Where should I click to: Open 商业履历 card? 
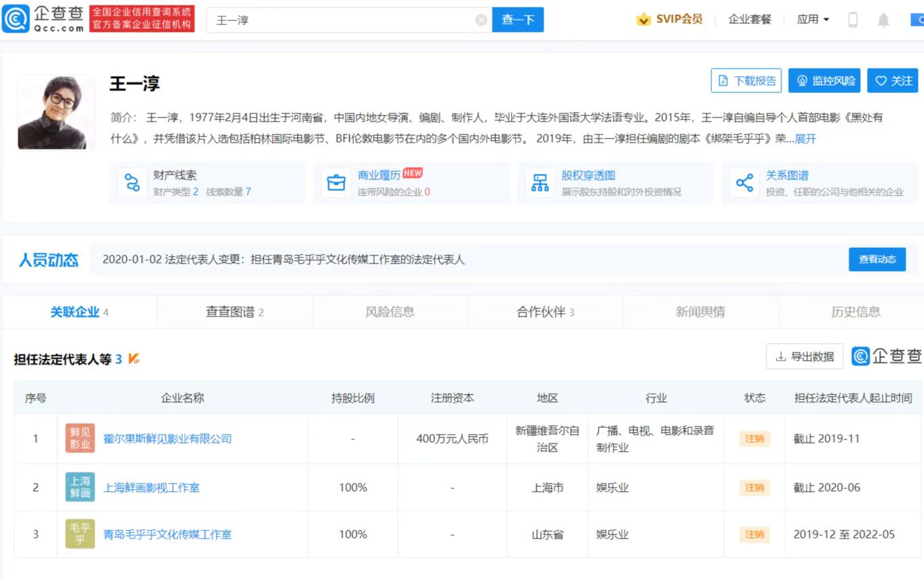tap(412, 183)
